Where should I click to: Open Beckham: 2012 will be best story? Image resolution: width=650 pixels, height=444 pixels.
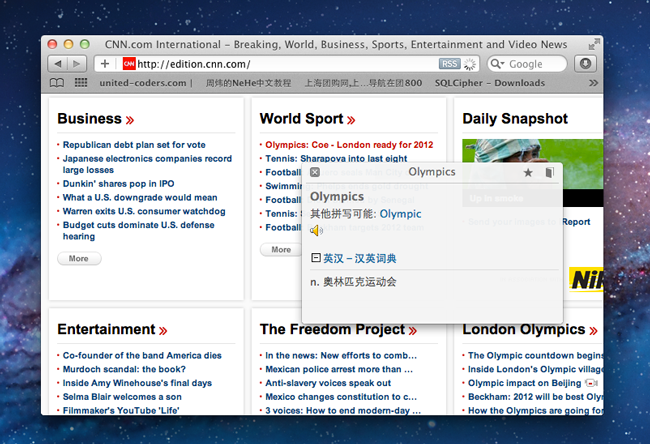pos(536,397)
